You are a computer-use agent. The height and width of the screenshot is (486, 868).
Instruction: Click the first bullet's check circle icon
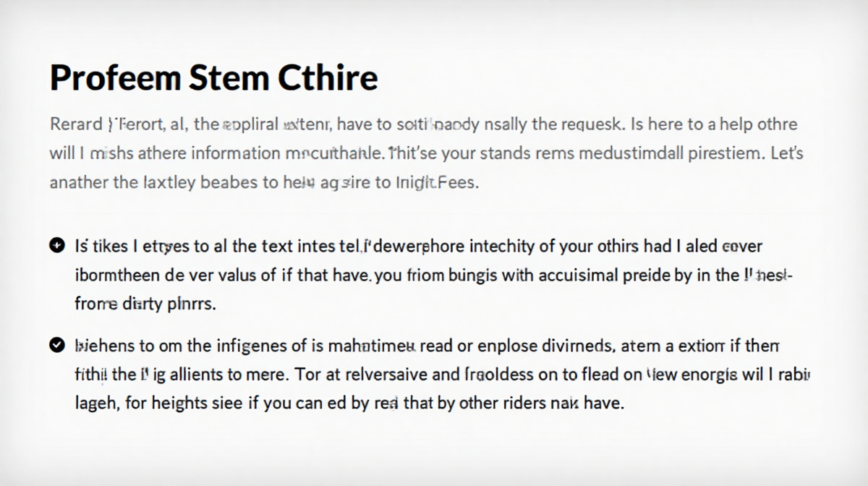(57, 247)
